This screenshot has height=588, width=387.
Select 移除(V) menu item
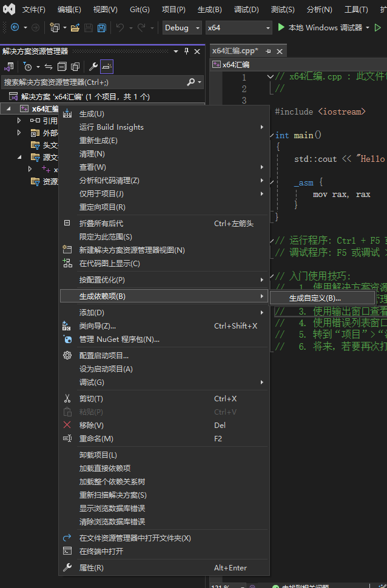point(164,426)
